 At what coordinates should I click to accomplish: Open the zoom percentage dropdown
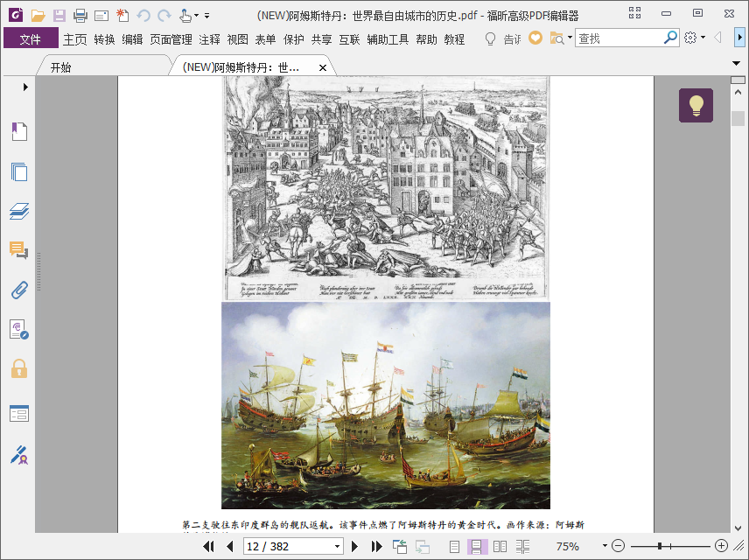[x=605, y=546]
